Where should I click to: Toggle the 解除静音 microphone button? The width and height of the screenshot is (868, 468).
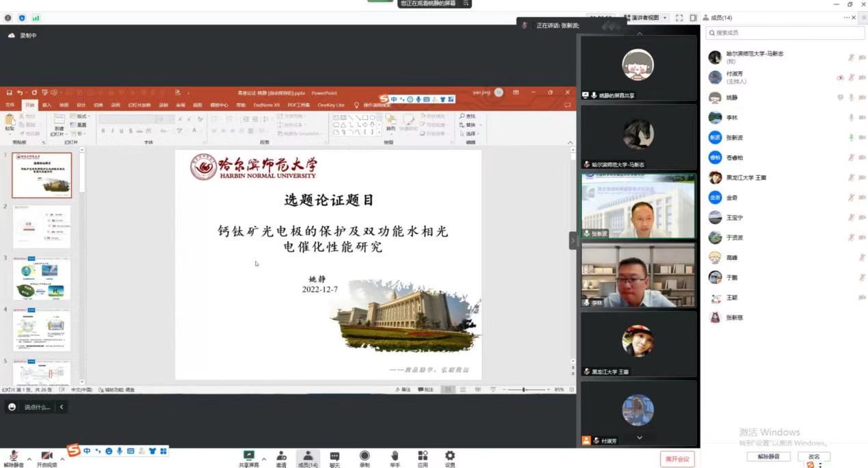click(12, 456)
